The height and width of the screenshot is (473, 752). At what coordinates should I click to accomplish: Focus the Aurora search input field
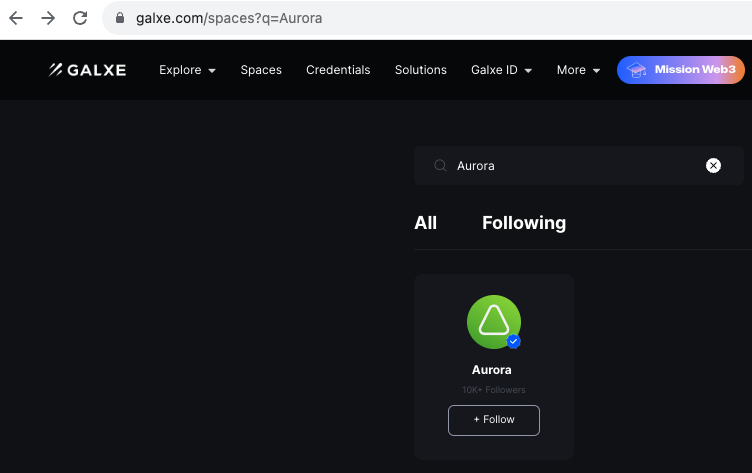pos(579,166)
